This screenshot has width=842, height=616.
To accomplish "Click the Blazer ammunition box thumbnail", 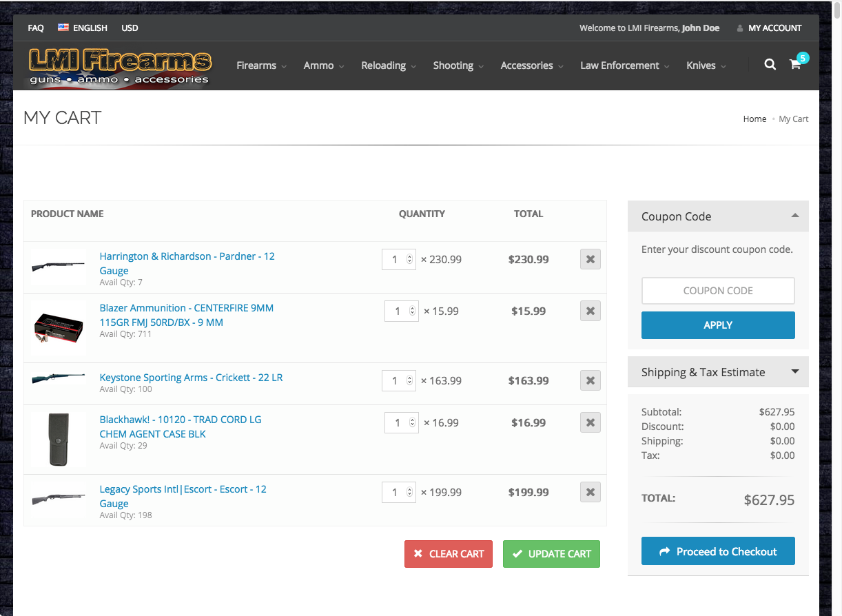I will tap(59, 328).
